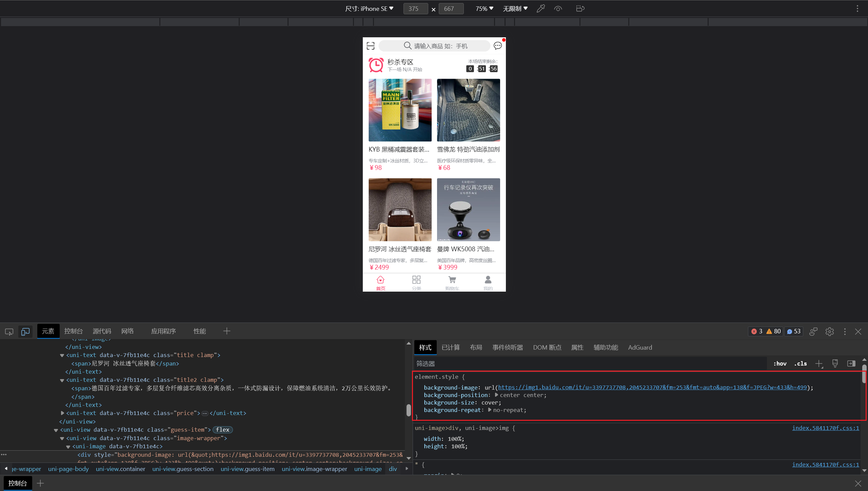Switch to the 源代码 sources tab

pyautogui.click(x=102, y=331)
